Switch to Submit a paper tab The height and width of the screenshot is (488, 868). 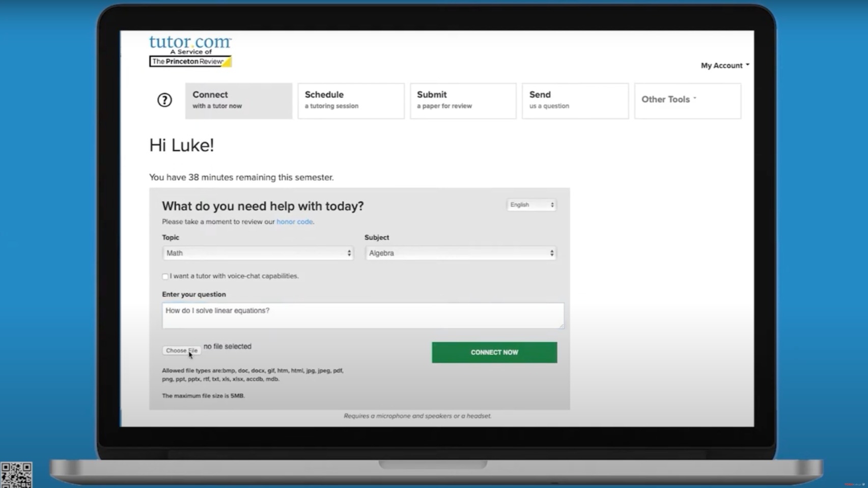463,101
